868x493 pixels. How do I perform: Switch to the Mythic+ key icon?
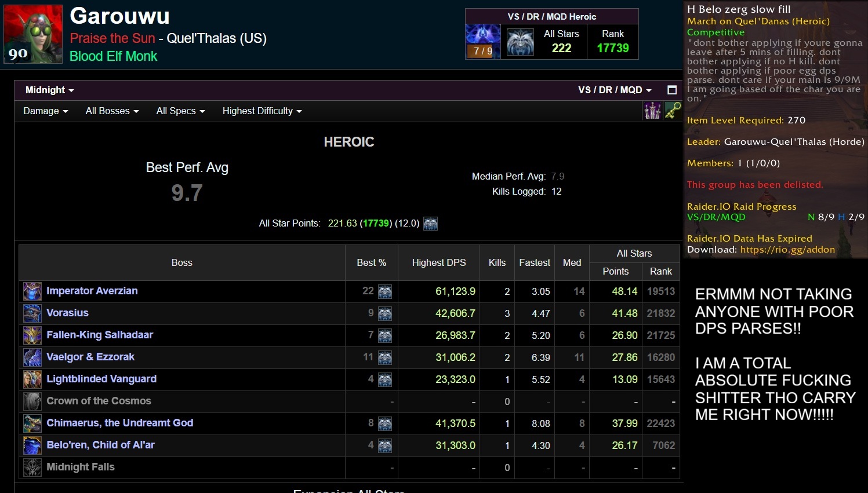point(673,110)
